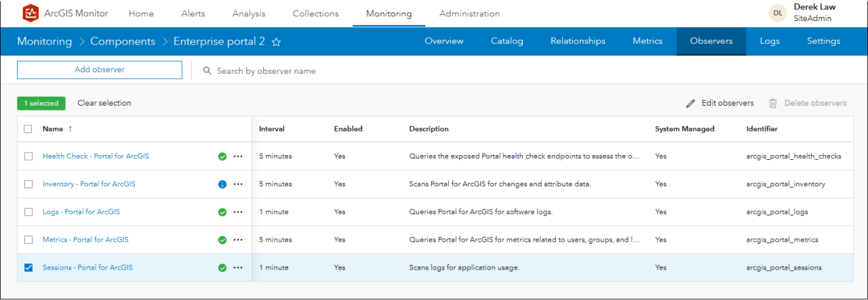Viewport: 868px width, 300px height.
Task: Click Metrics observer green status icon
Action: [222, 240]
